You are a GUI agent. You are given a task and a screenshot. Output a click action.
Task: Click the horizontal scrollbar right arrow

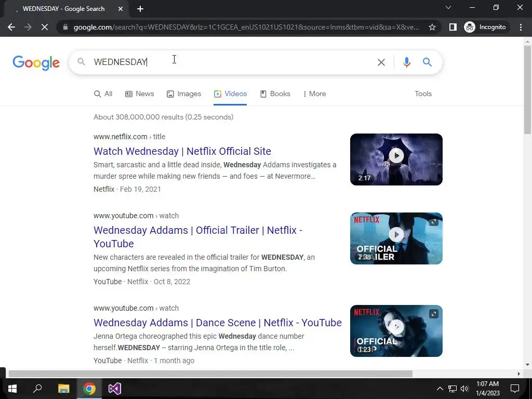[519, 374]
